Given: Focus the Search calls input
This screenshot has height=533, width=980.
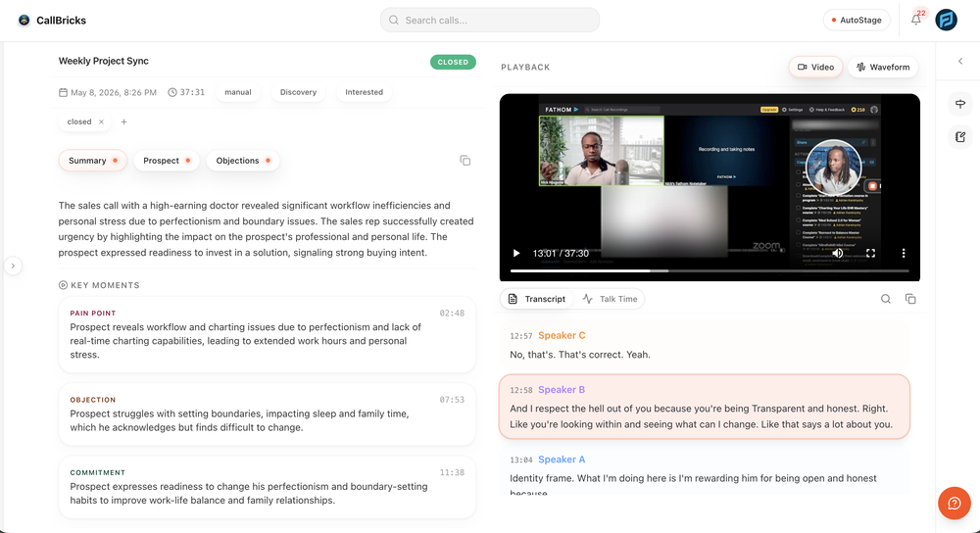Looking at the screenshot, I should click(x=489, y=20).
